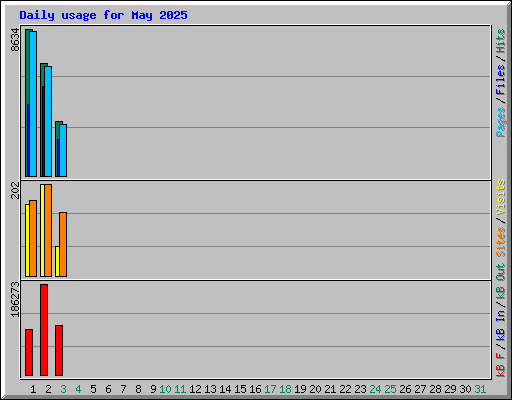
Task: Select day label 22 on the x-axis
Action: [x=345, y=389]
